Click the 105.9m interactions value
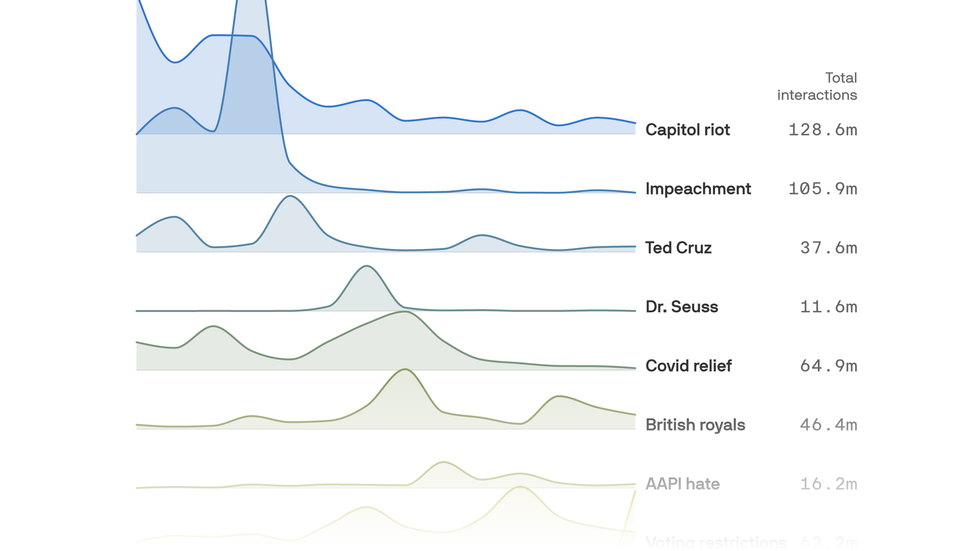 (822, 189)
